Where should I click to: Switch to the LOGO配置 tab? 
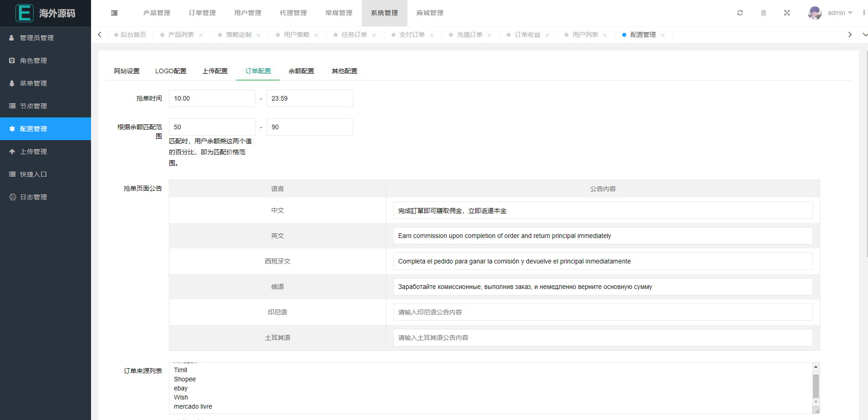coord(171,71)
